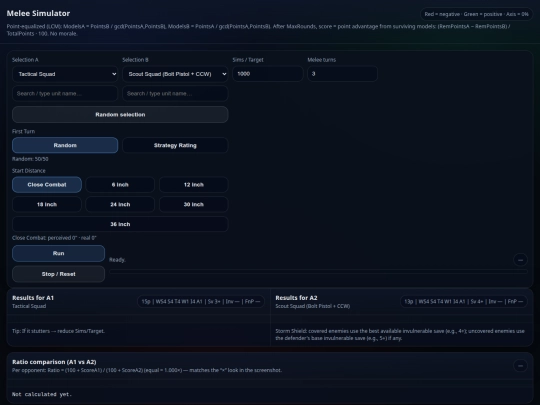540x405 pixels.
Task: Set start distance to 18 inch
Action: click(47, 204)
